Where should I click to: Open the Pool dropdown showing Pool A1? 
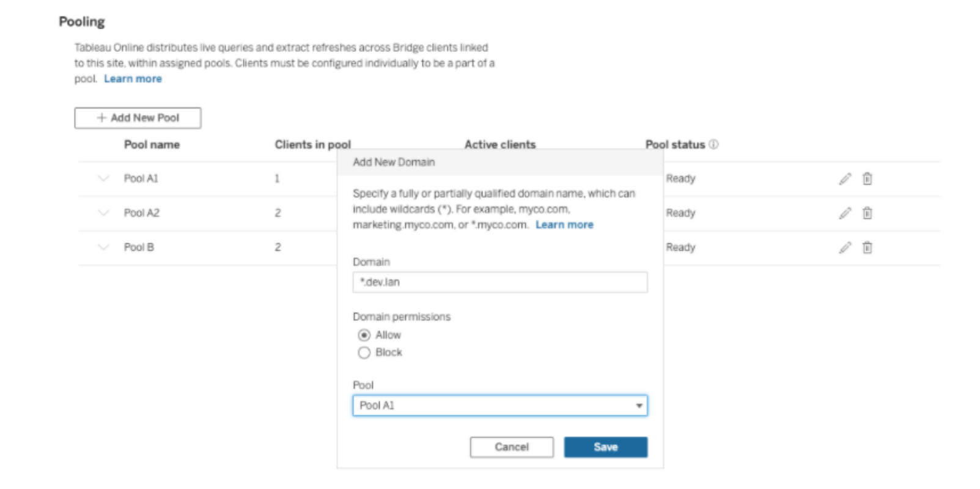pyautogui.click(x=500, y=405)
